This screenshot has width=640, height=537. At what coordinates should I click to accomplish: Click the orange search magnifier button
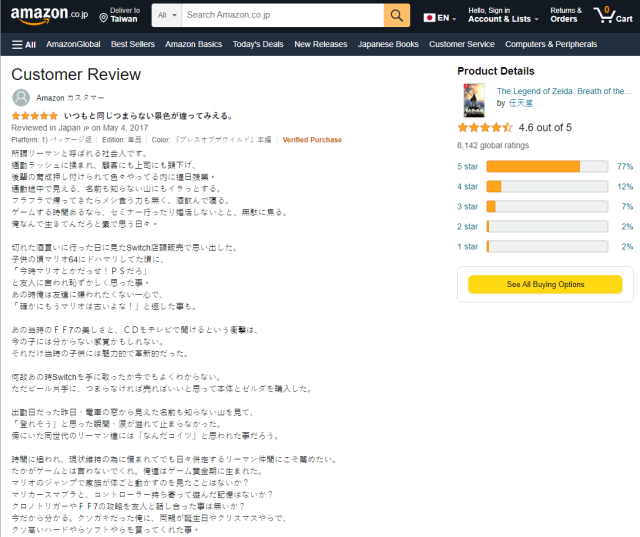pos(397,15)
